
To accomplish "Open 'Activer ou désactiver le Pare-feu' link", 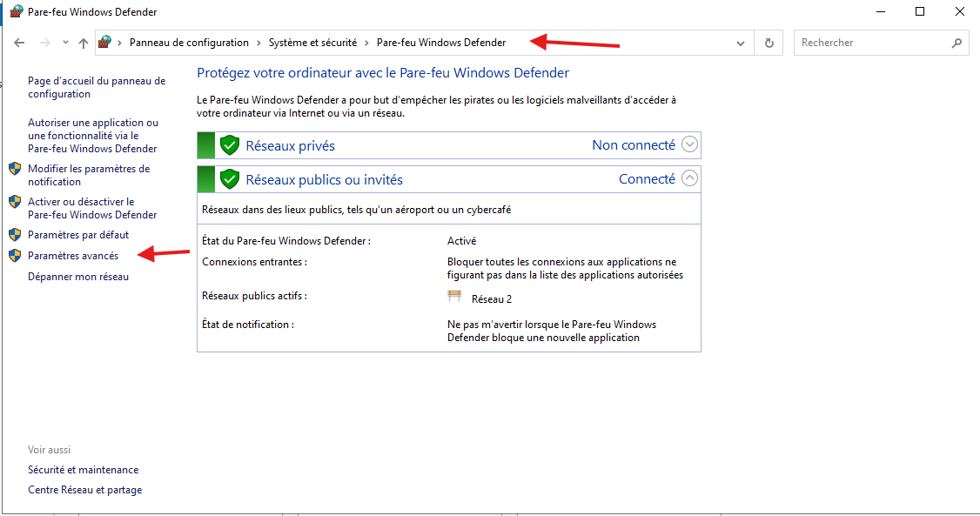I will (x=92, y=208).
